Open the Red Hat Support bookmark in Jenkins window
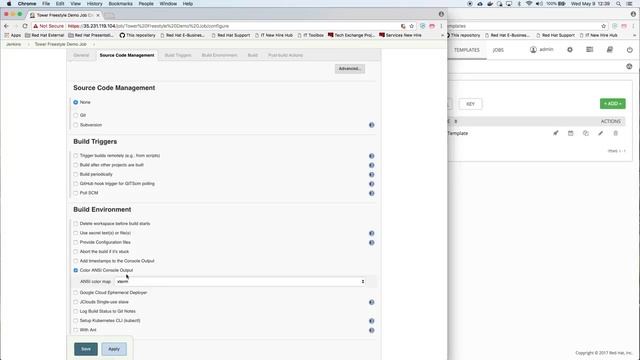The height and width of the screenshot is (360, 640). pos(231,36)
